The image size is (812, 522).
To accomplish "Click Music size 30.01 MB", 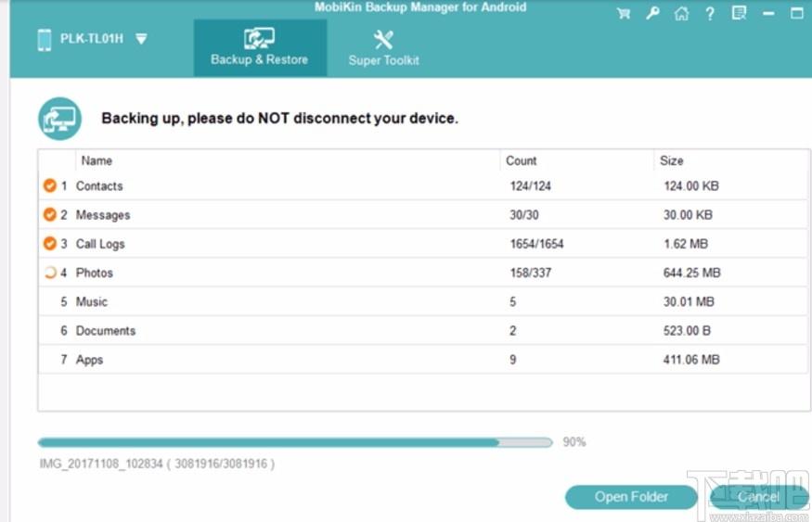I will tap(689, 301).
